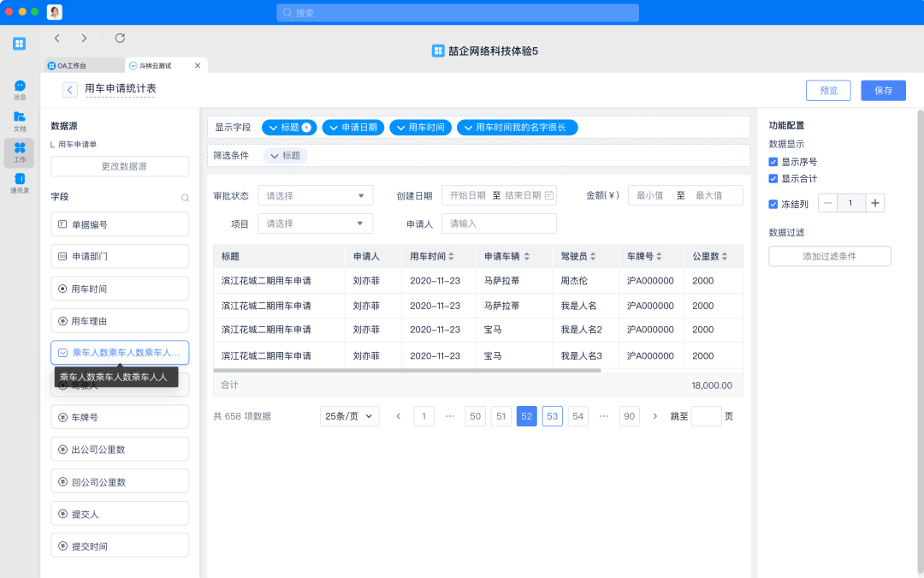The height and width of the screenshot is (578, 924).
Task: Open the 审批状态 dropdown
Action: (315, 195)
